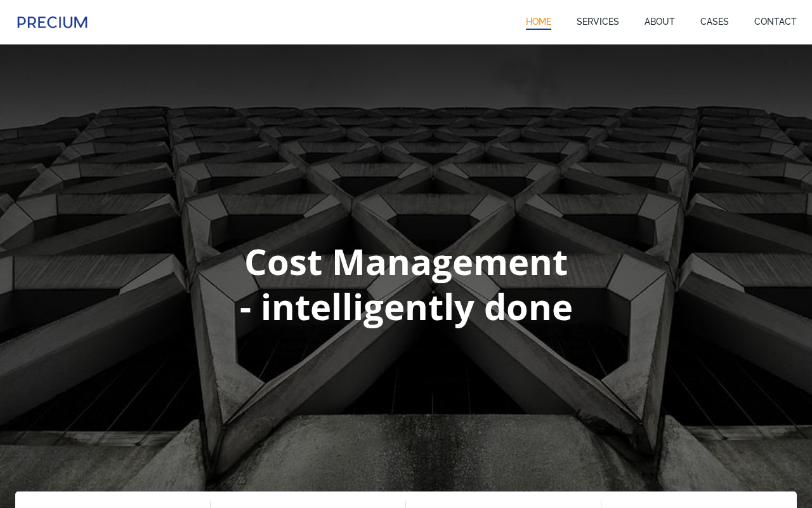Screen dimensions: 812x508
Task: Click the word 'Cost' in the hero title
Action: [283, 262]
